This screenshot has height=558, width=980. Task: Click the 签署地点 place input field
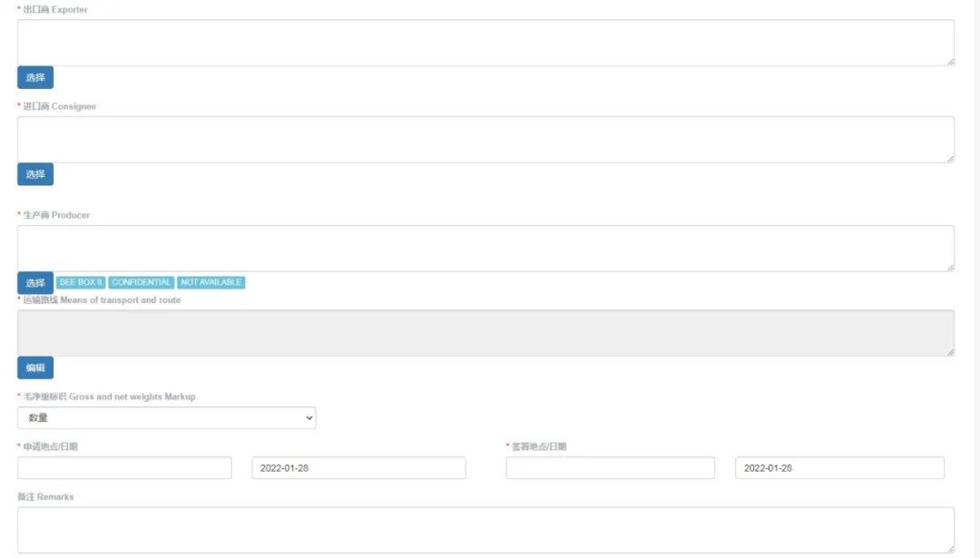(611, 468)
